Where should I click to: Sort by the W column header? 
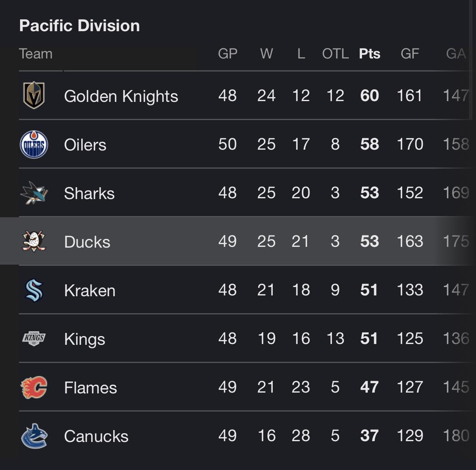pos(266,54)
